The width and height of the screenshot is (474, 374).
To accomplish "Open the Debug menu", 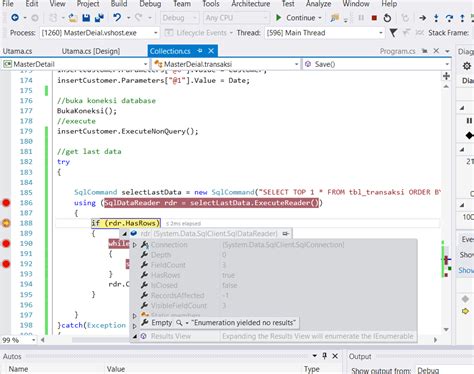I will [150, 4].
